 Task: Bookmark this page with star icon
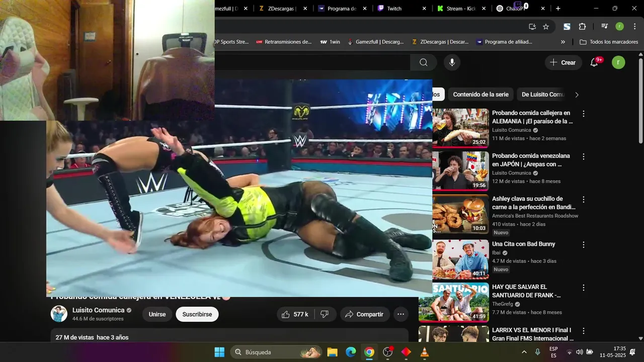point(546,27)
